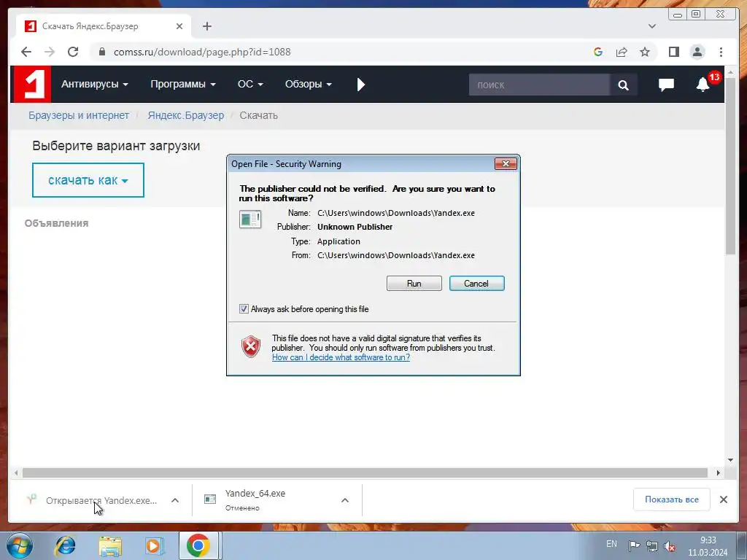Viewport: 747px width, 560px height.
Task: Bookmark this page with star icon
Action: [x=645, y=52]
